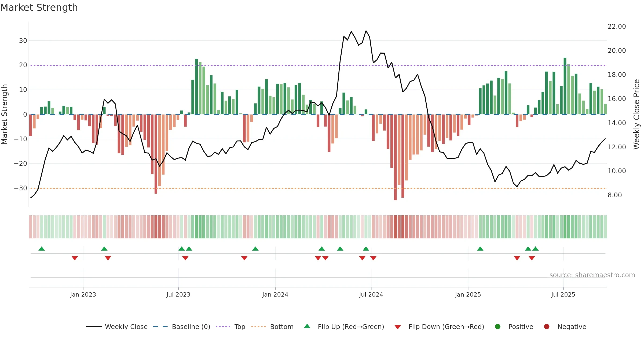
Task: Click the purple dotted Top line sample in legend
Action: [223, 327]
